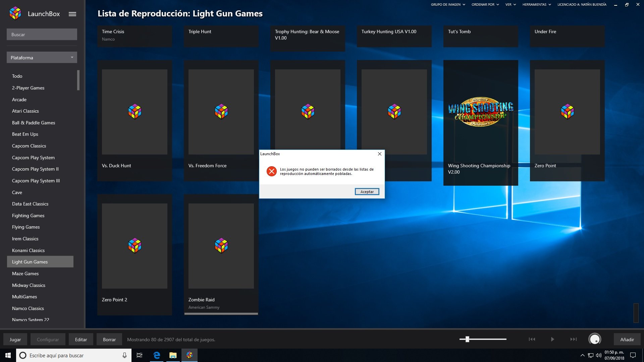Select Vs. Freedom Force cover thumbnail
This screenshot has width=644, height=362.
[x=221, y=112]
